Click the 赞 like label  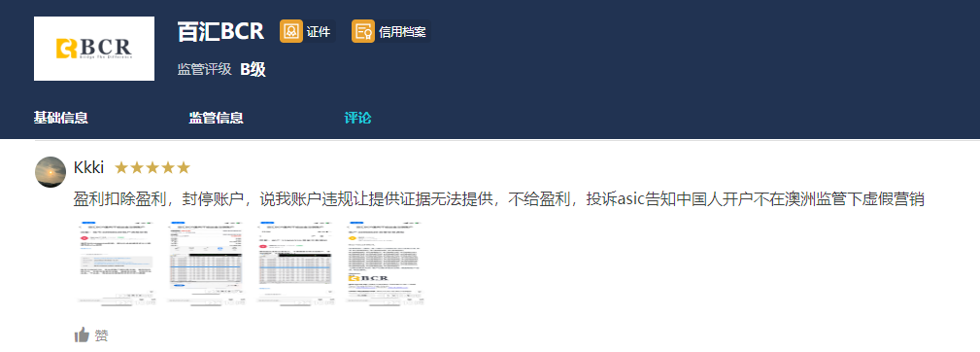(x=101, y=335)
